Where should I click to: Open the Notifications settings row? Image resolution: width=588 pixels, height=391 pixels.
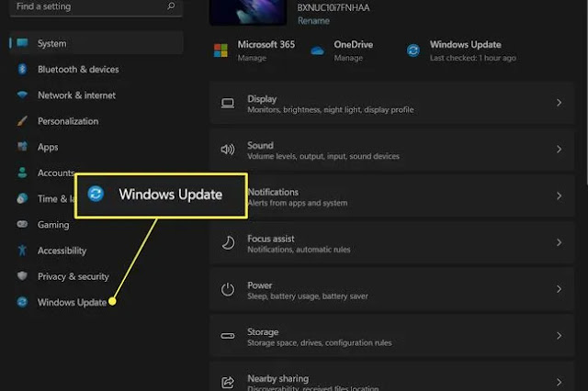pyautogui.click(x=411, y=196)
